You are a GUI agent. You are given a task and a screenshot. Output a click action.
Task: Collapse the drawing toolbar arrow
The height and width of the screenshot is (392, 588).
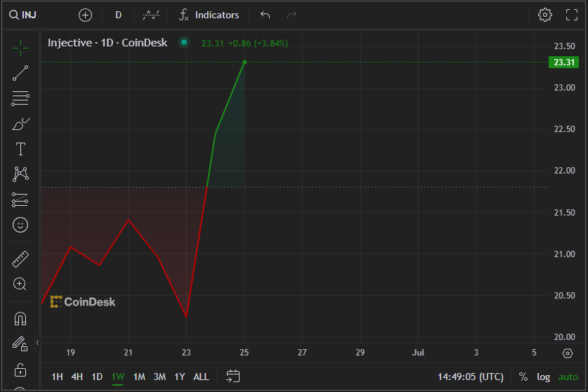(37, 342)
